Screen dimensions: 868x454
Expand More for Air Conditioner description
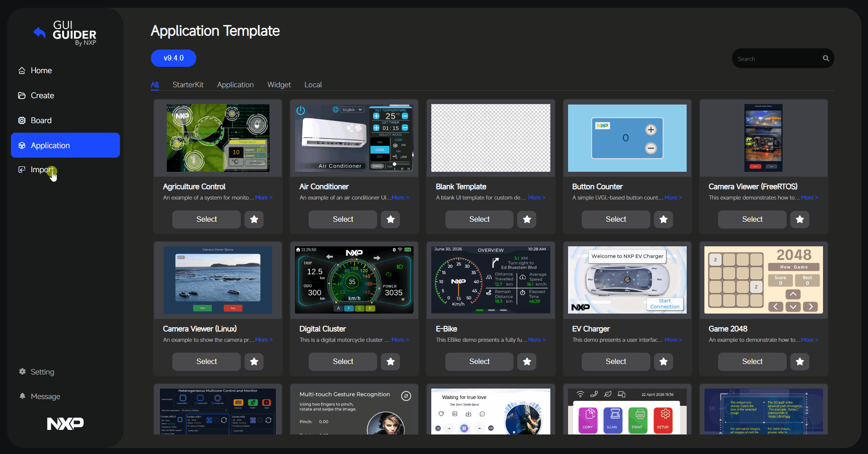point(400,198)
